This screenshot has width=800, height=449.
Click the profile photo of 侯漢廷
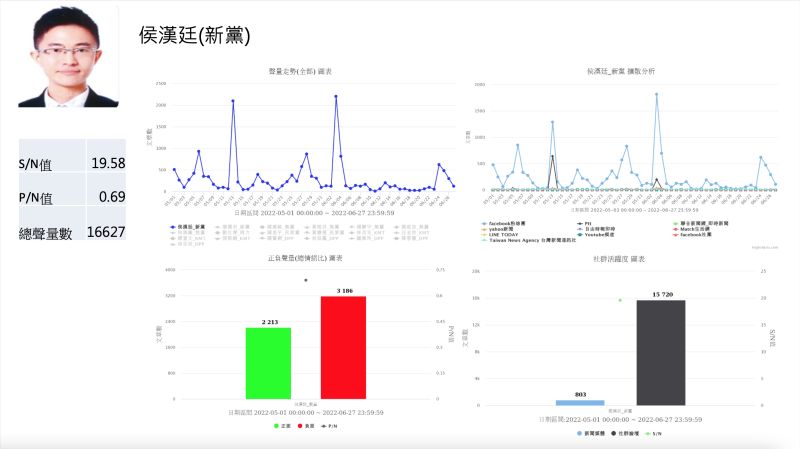coord(68,56)
